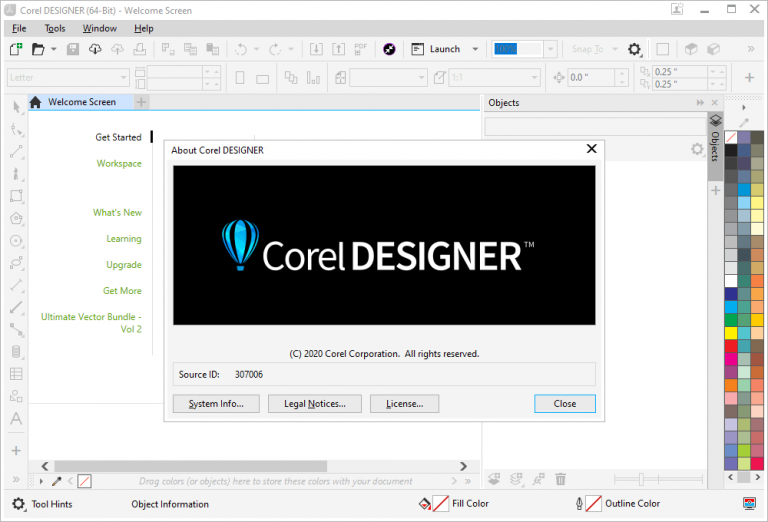Click the eyedropper icon in document palette
Screen dimensions: 768x522
pos(57,481)
